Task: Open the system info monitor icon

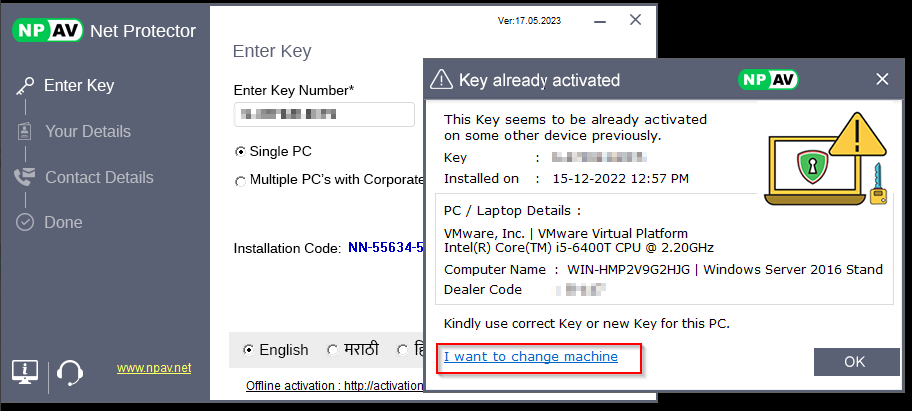Action: [x=25, y=372]
